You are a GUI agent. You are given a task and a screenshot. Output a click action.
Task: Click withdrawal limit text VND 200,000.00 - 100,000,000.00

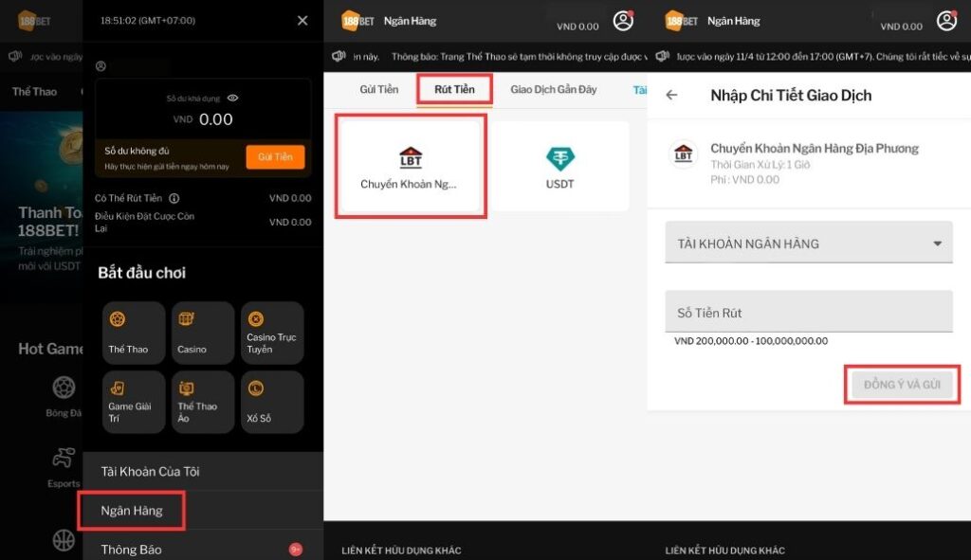(x=751, y=341)
